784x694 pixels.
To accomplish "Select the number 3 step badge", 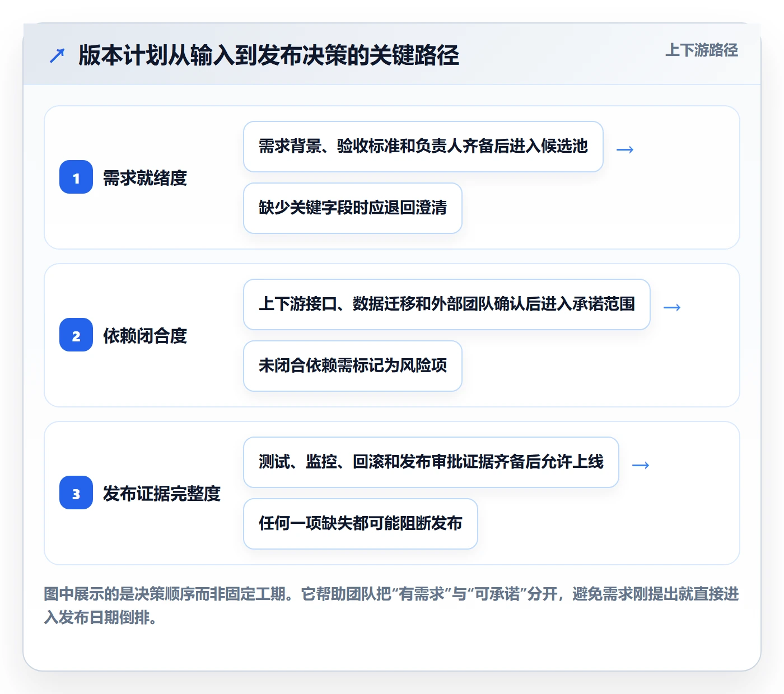I will (76, 493).
